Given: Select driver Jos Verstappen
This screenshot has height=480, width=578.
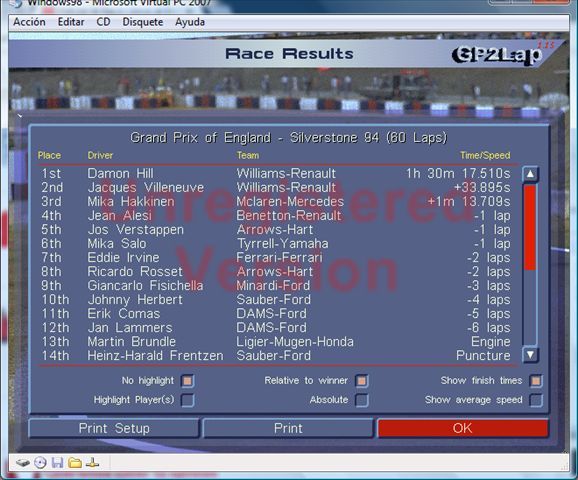Looking at the screenshot, I should [135, 229].
